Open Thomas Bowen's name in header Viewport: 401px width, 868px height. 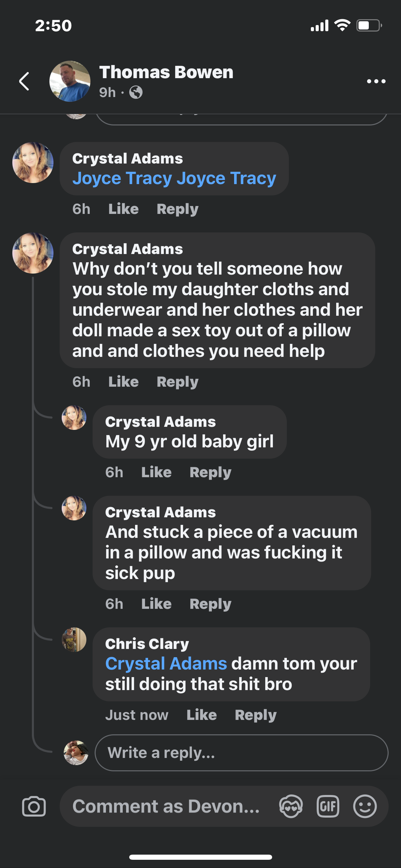pos(166,72)
